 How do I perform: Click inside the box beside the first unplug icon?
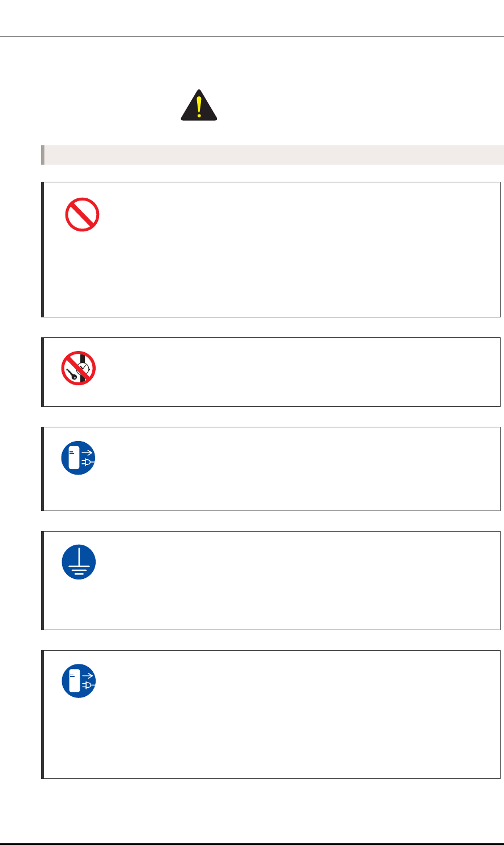299,468
